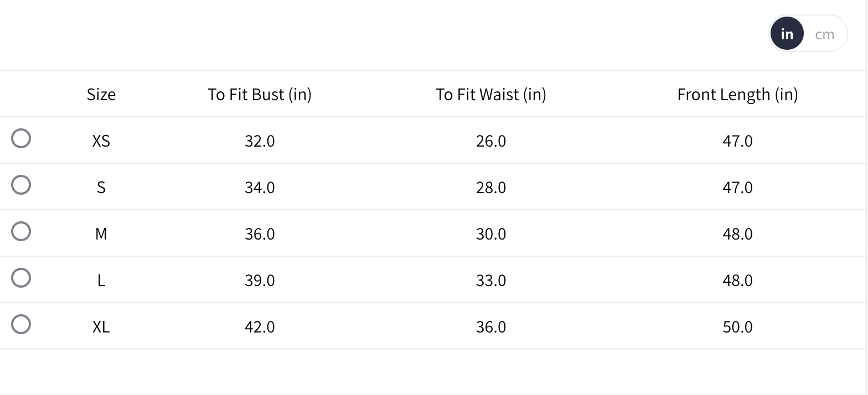Select the XL size radio button
Image resolution: width=868 pixels, height=395 pixels.
(21, 324)
